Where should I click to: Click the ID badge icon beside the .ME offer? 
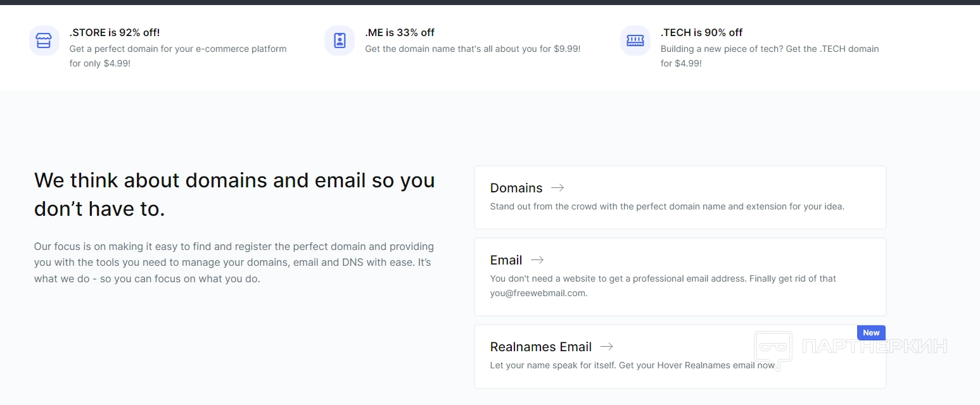pyautogui.click(x=340, y=40)
